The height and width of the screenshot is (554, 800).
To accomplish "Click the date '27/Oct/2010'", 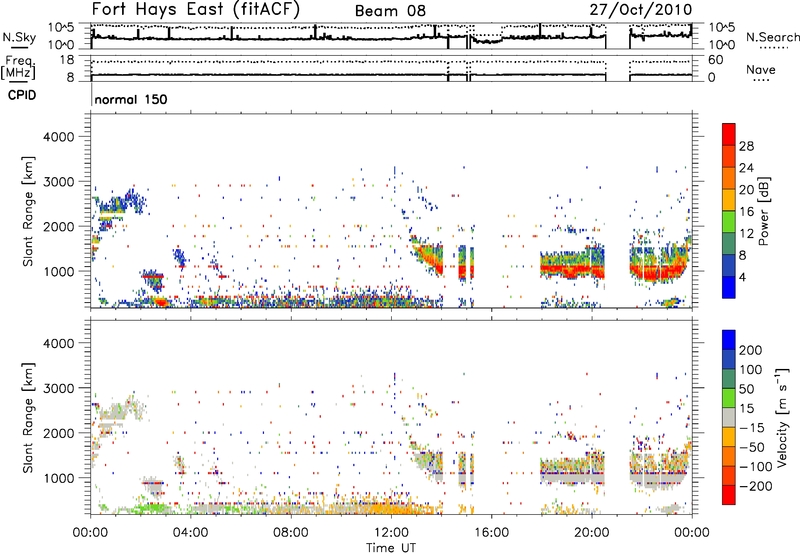I will coord(641,10).
